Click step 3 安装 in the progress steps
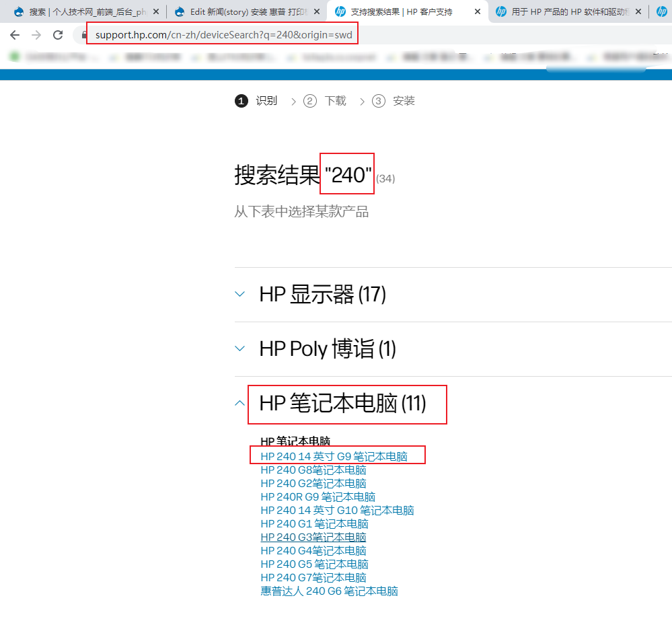 click(x=394, y=101)
